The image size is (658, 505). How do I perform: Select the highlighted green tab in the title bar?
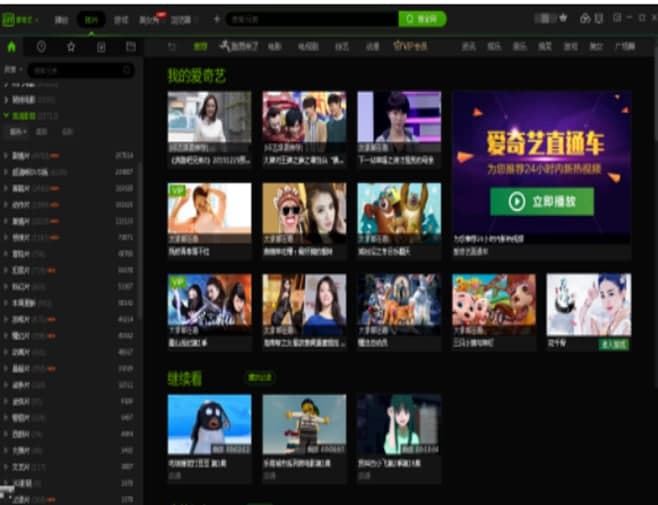point(91,20)
